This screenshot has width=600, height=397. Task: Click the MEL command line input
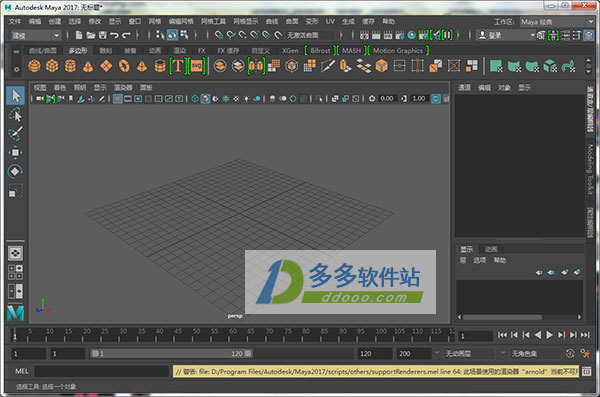(102, 371)
